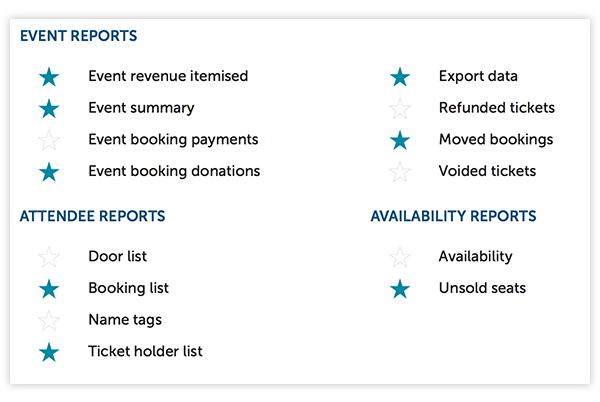Screen dimensions: 600x402
Task: Click the star beside Event booking donations
Action: [x=49, y=172]
